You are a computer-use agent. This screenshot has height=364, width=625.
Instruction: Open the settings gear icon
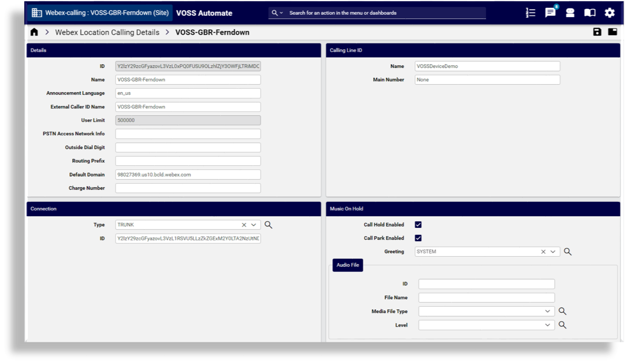[x=609, y=13]
